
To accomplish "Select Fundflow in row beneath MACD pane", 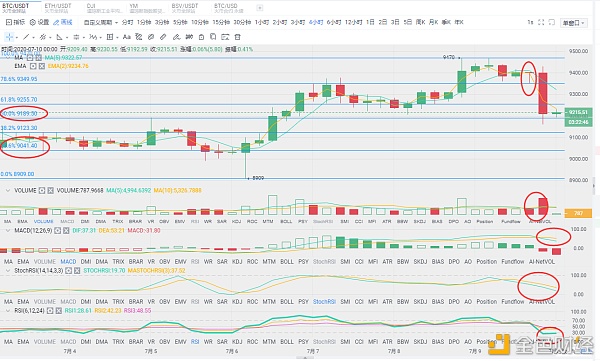I will point(513,261).
